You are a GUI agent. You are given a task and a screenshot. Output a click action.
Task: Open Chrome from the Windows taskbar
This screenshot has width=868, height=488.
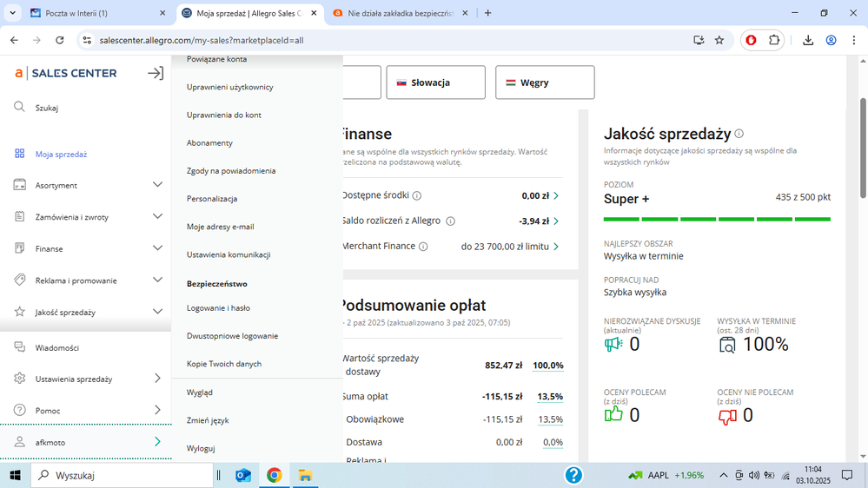pyautogui.click(x=274, y=475)
